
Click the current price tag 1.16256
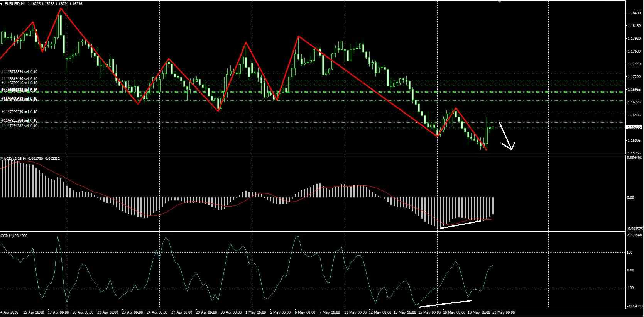click(x=634, y=127)
